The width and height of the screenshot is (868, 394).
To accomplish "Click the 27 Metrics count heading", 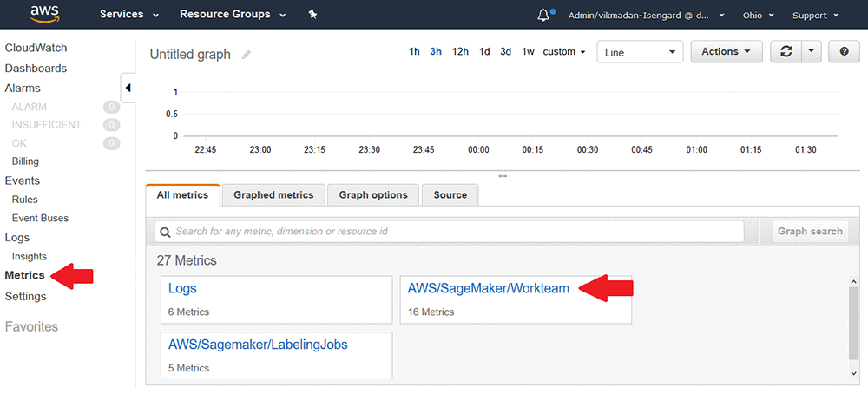I will click(x=187, y=260).
